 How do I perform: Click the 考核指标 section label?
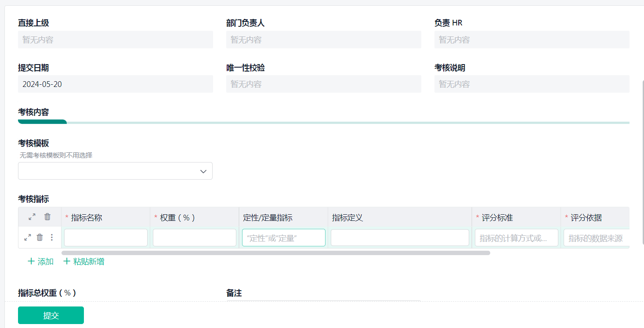coord(33,199)
